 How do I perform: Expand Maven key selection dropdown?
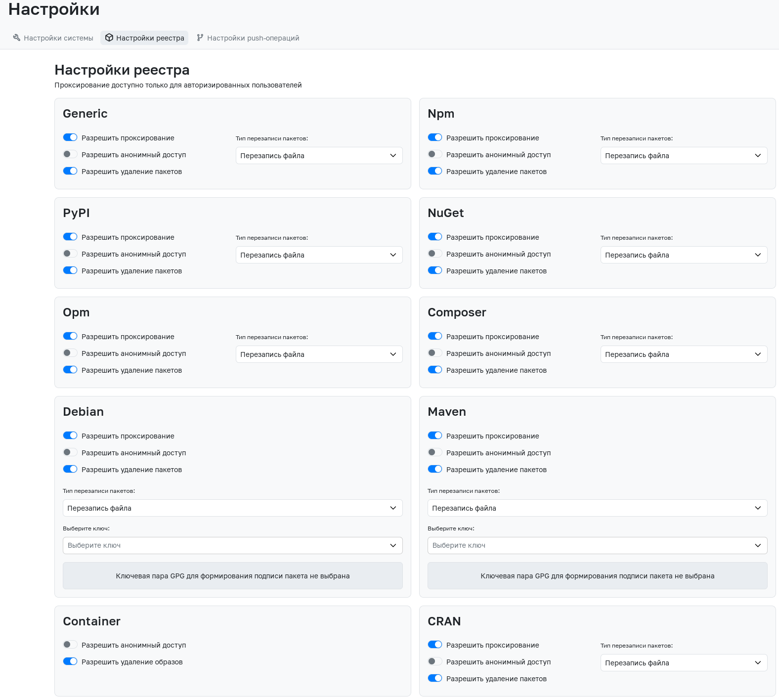tap(598, 546)
